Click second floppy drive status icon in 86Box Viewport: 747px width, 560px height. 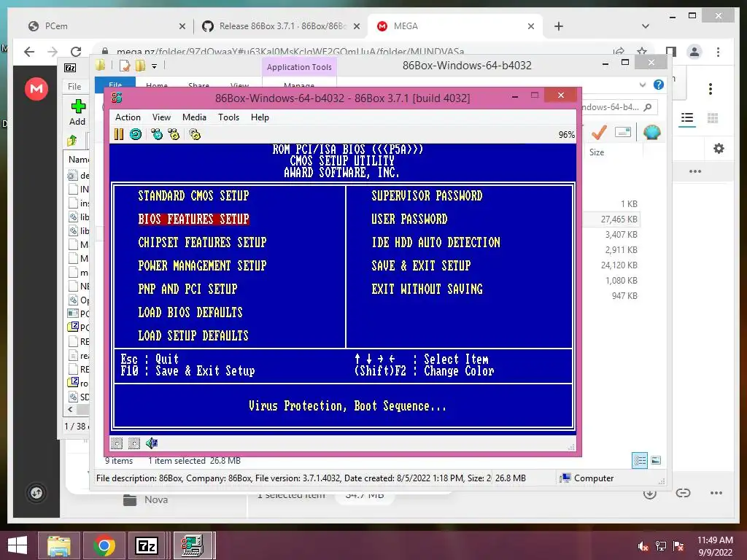tap(134, 443)
